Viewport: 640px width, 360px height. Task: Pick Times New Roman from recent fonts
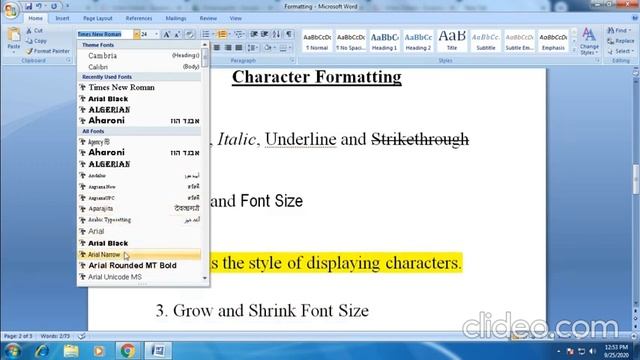(x=139, y=87)
